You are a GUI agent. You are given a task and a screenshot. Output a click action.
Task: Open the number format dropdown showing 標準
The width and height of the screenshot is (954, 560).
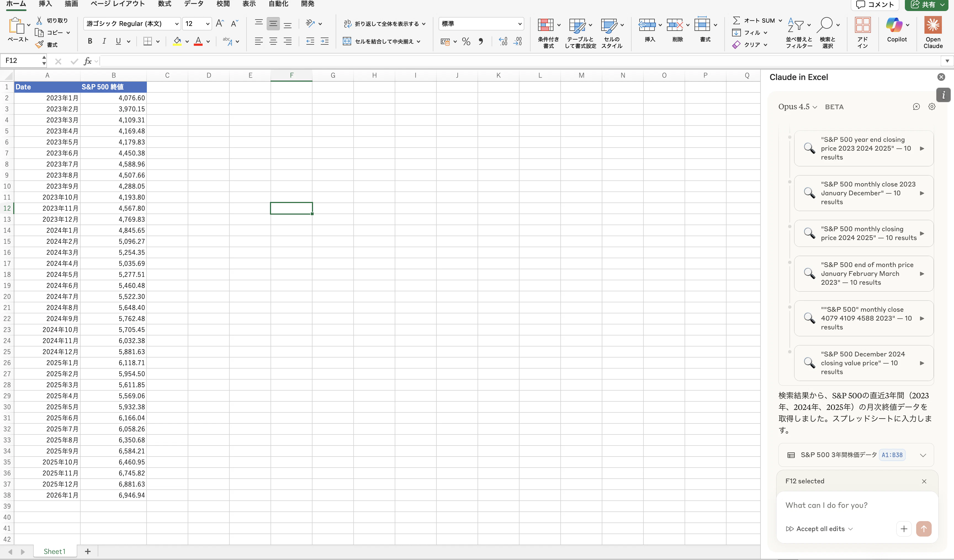(520, 24)
